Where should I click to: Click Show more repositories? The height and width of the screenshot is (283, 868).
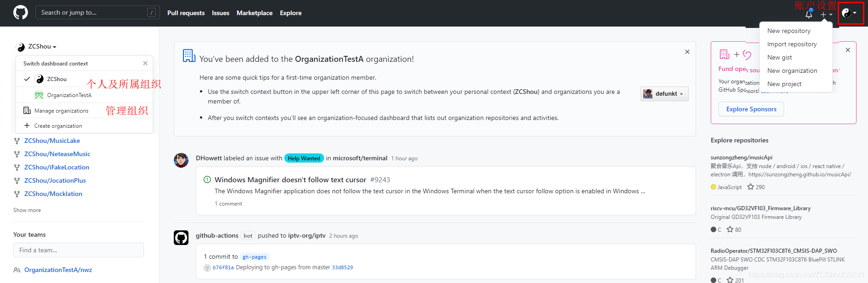27,210
